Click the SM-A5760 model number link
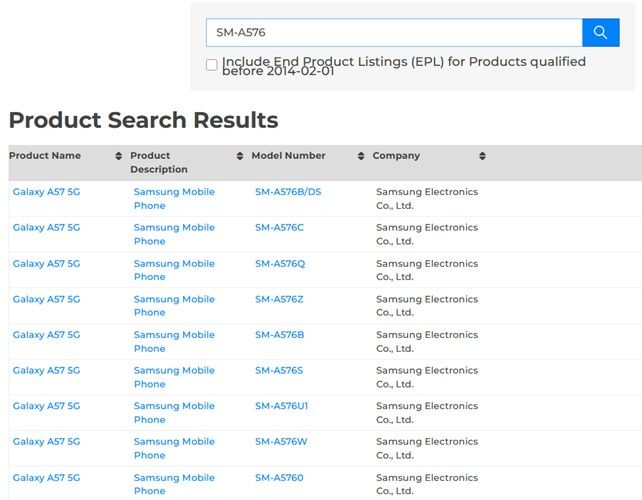This screenshot has width=642, height=500. pos(279,478)
